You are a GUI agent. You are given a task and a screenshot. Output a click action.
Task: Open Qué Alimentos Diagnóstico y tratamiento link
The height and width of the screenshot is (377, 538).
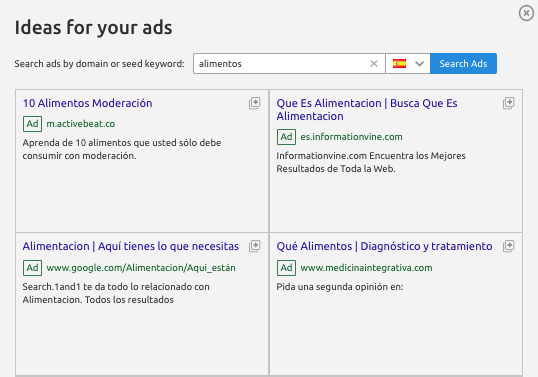click(x=384, y=246)
